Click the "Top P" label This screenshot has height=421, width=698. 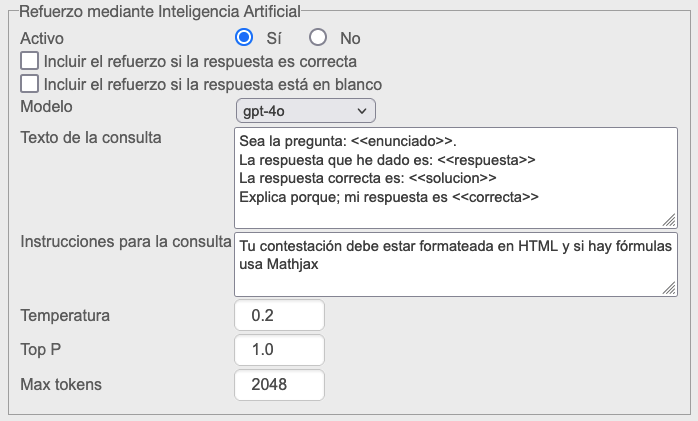(x=45, y=350)
